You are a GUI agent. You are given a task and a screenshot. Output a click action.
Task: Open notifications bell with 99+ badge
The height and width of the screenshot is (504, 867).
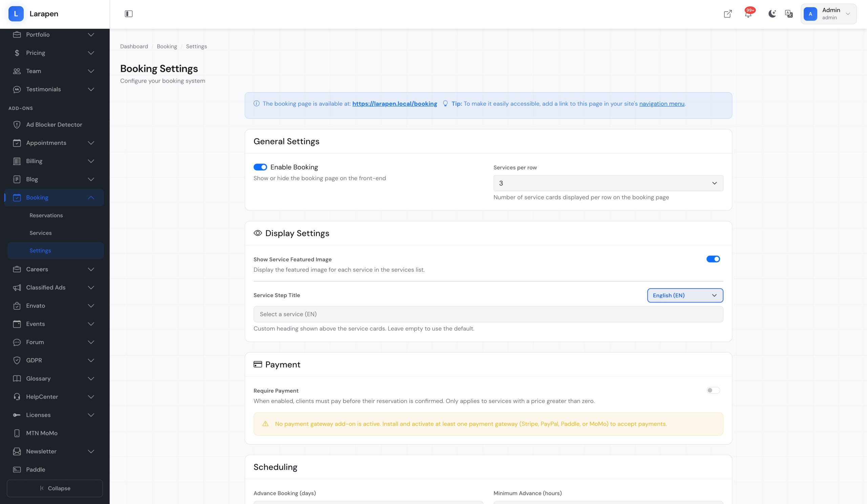click(748, 14)
